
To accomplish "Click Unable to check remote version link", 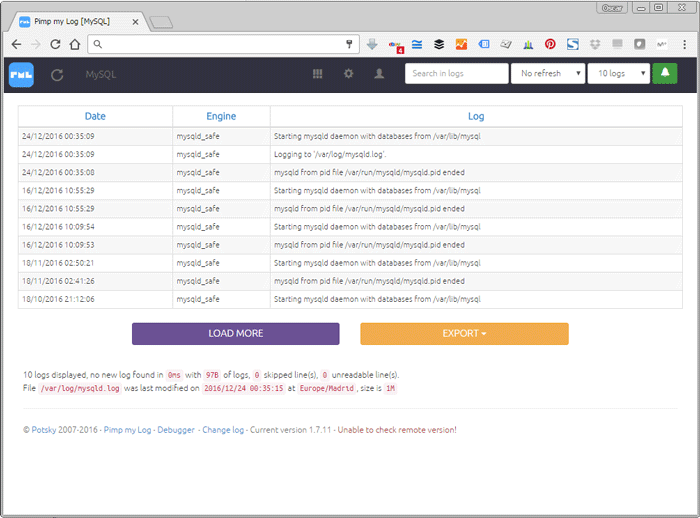I will click(397, 430).
